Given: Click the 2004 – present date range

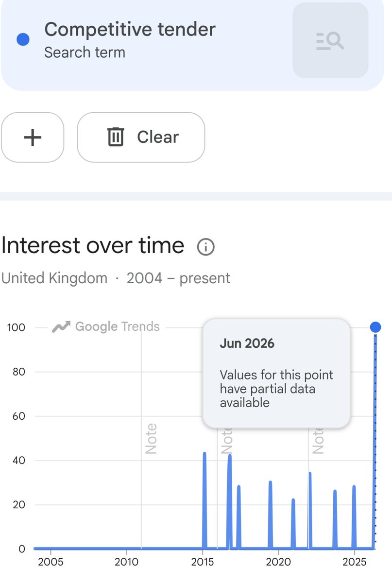Looking at the screenshot, I should tap(178, 278).
